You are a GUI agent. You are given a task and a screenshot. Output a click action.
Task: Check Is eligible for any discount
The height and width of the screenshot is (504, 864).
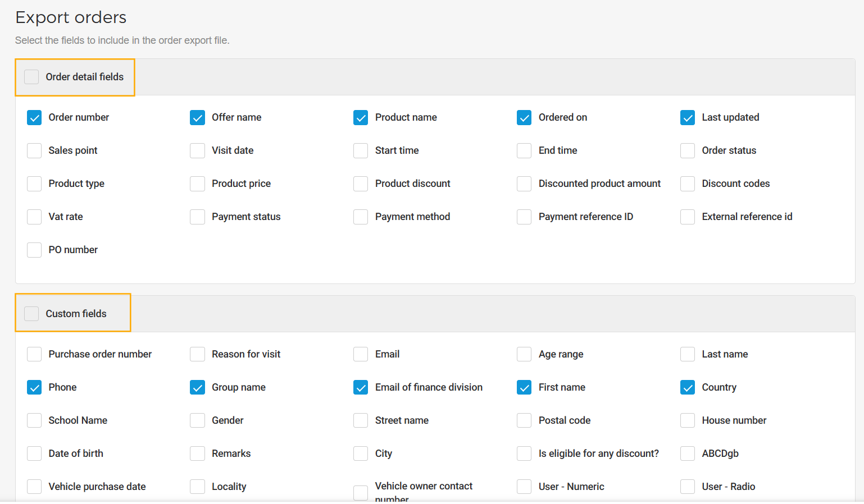tap(524, 453)
